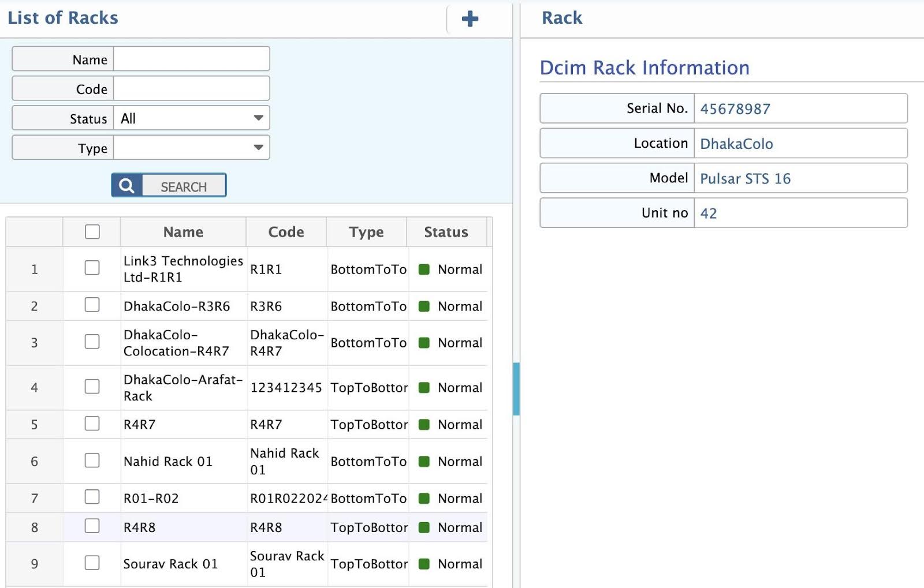The height and width of the screenshot is (588, 924).
Task: Sort the table by the Name column header
Action: click(182, 232)
